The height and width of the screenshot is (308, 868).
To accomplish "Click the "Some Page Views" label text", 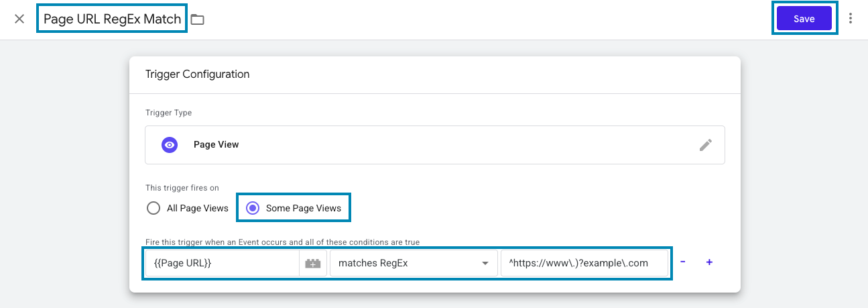I will (x=303, y=208).
